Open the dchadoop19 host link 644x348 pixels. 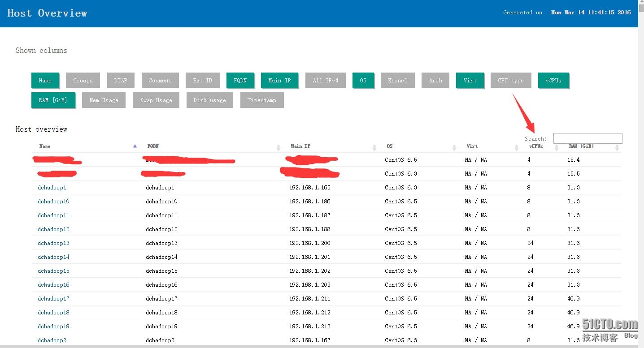(53, 326)
